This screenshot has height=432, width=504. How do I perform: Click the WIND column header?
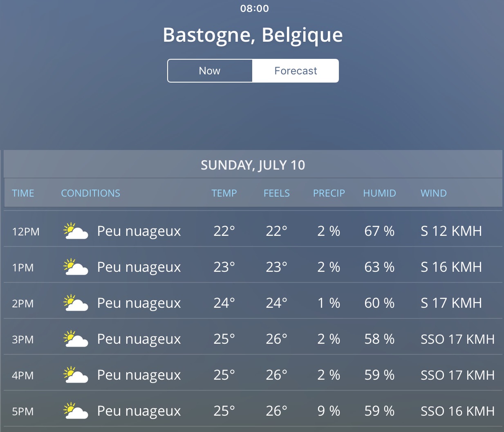434,193
